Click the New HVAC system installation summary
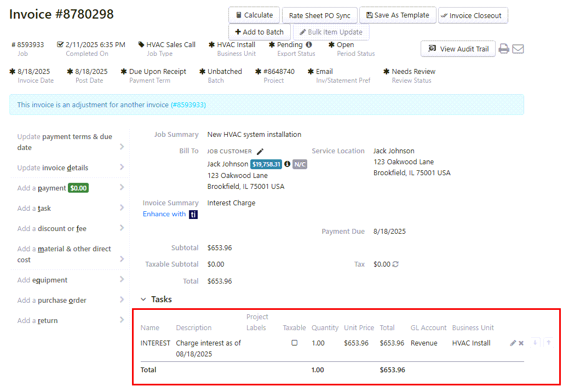 254,135
